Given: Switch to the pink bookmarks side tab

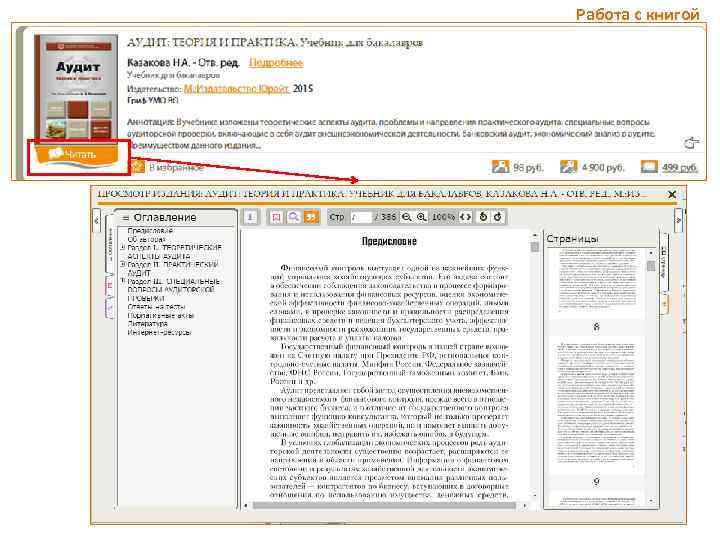Looking at the screenshot, I should (110, 286).
